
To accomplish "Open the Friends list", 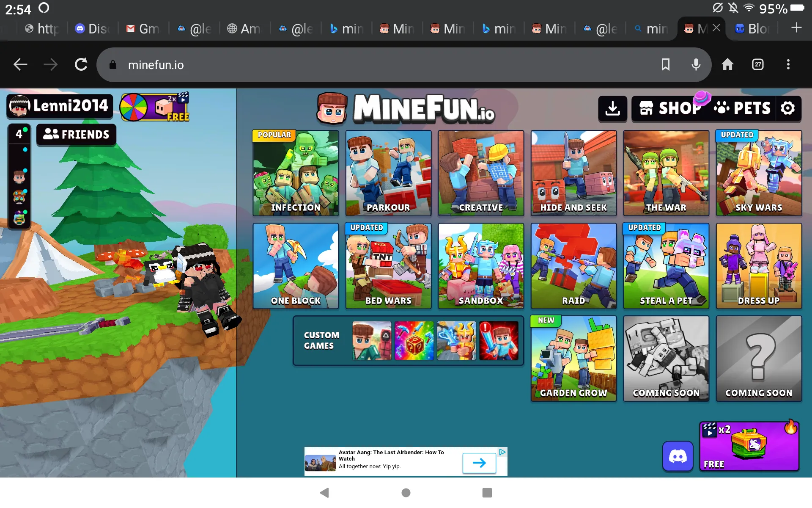I will (76, 135).
